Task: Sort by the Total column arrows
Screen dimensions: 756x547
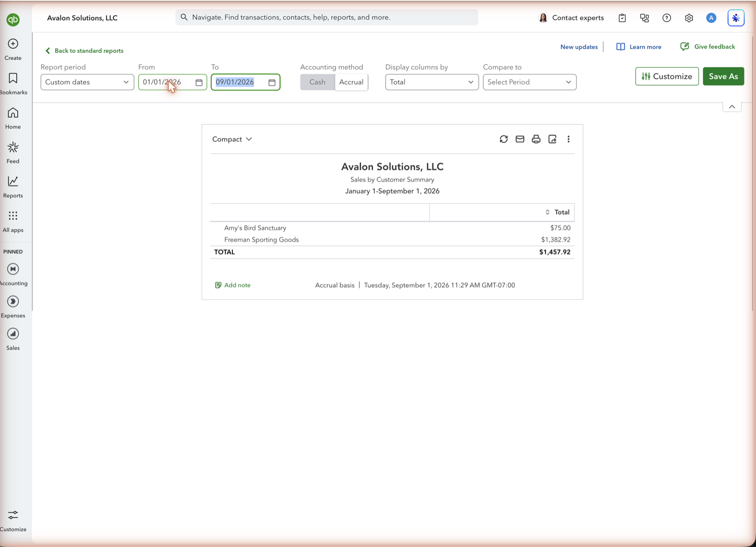Action: click(547, 212)
